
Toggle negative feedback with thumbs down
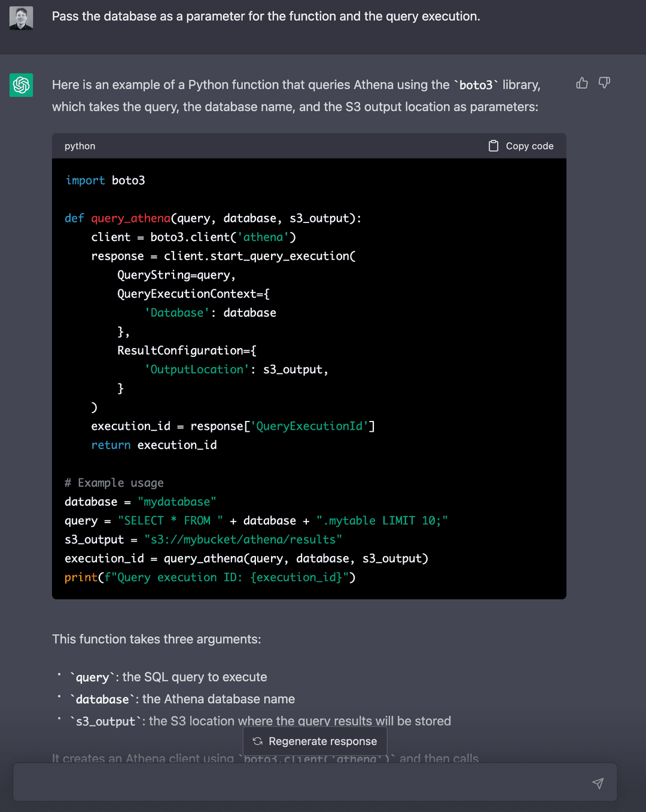[604, 83]
